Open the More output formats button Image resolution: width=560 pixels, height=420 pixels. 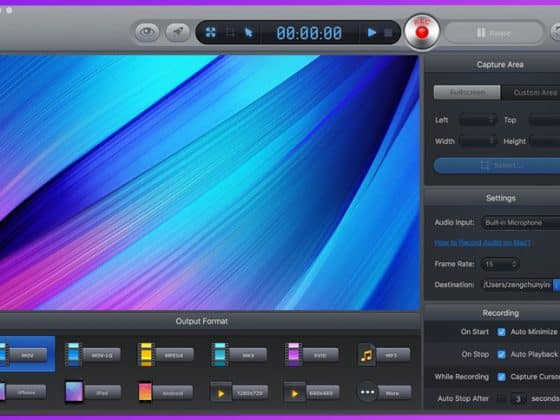[394, 393]
